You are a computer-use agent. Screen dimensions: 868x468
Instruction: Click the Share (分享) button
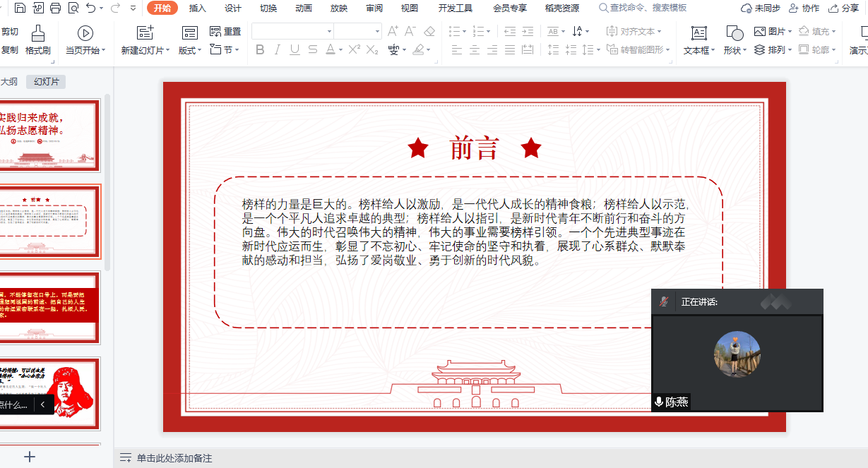coord(843,8)
